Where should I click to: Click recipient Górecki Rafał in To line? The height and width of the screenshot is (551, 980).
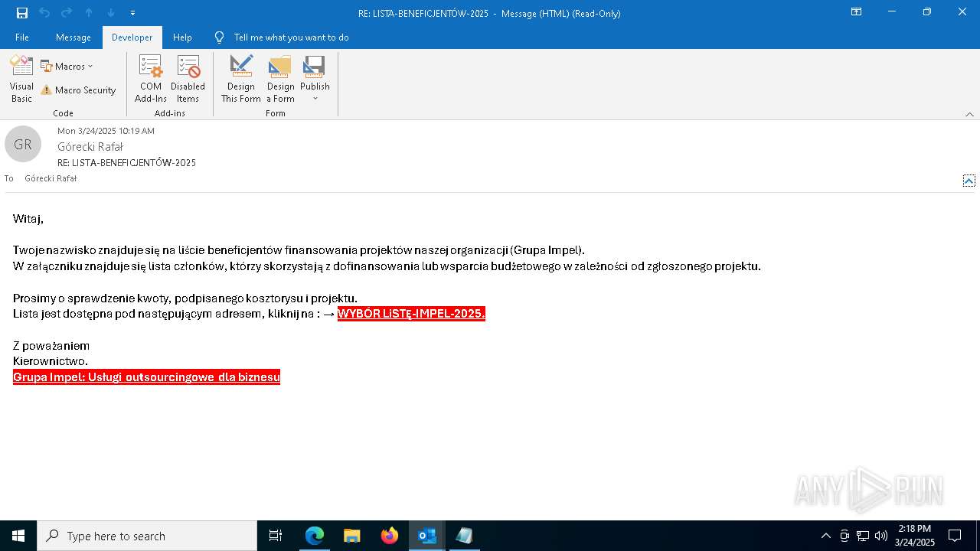tap(51, 178)
